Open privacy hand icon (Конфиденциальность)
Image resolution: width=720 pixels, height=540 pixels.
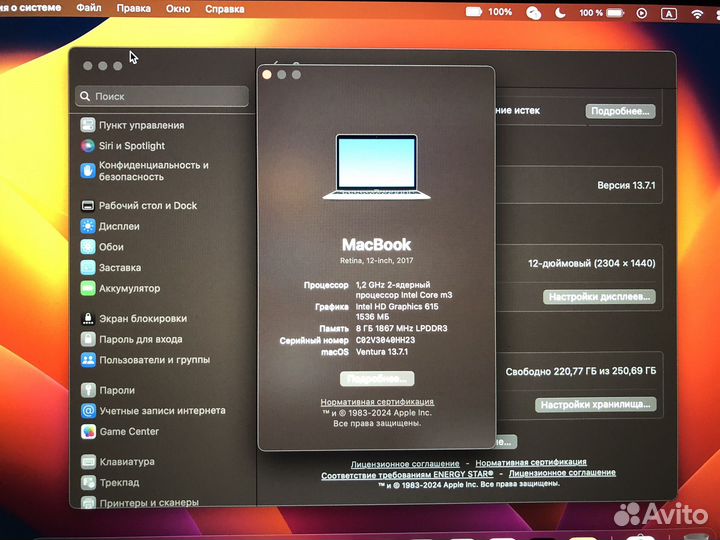88,171
